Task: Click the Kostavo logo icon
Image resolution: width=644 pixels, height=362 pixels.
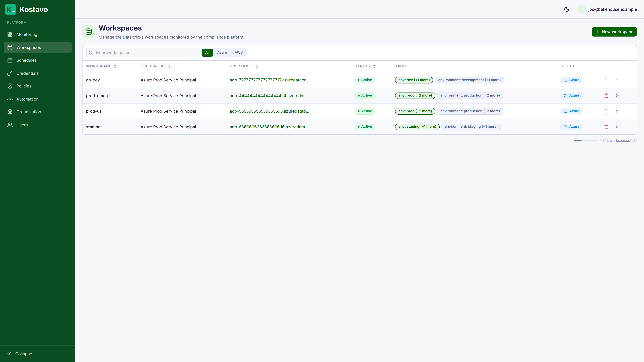Action: (10, 10)
